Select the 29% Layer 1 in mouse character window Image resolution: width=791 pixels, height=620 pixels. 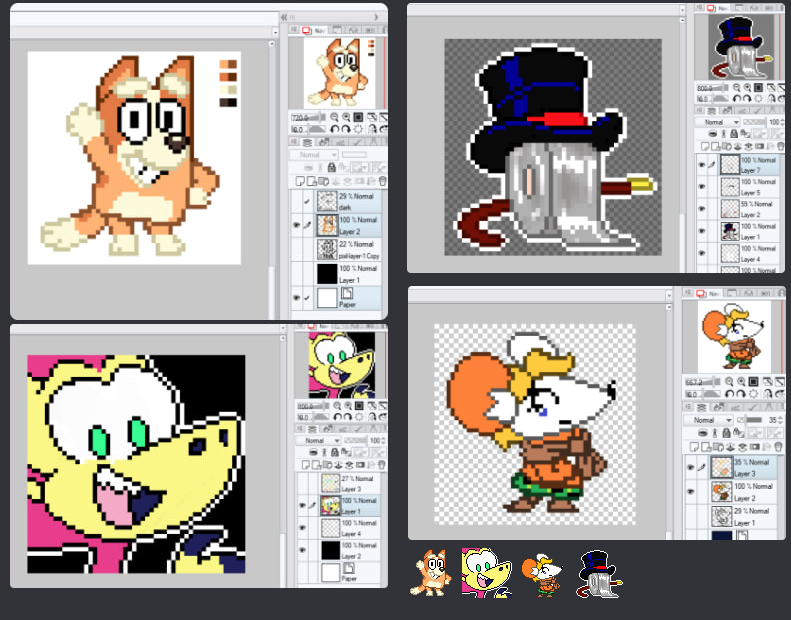coord(743,517)
